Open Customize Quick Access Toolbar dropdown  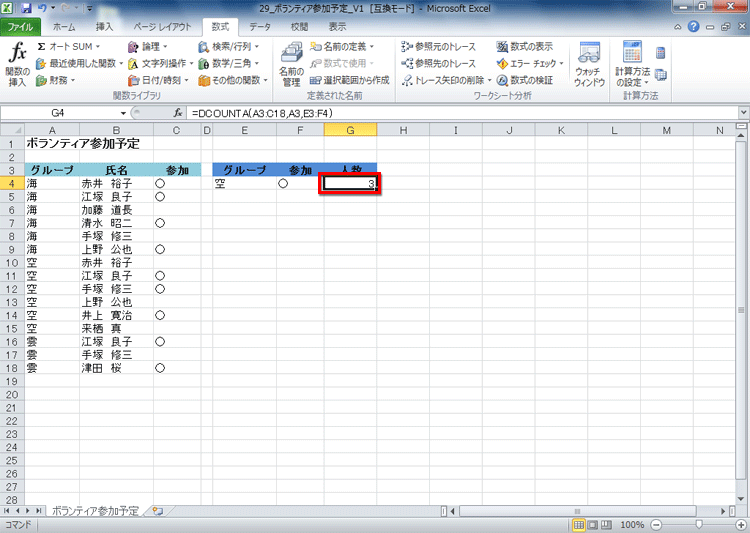pos(89,8)
